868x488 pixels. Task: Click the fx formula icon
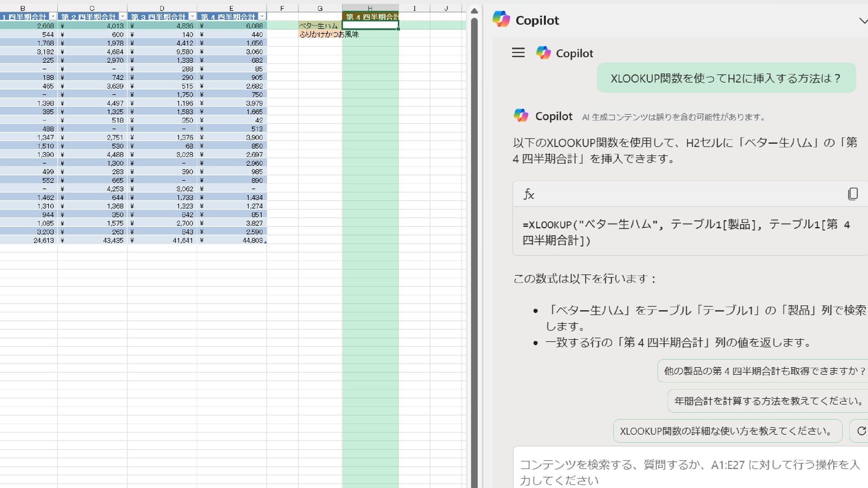(x=528, y=194)
